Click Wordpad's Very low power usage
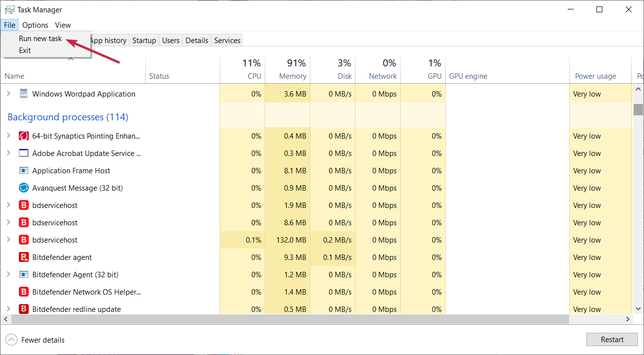The image size is (644, 355). click(587, 94)
